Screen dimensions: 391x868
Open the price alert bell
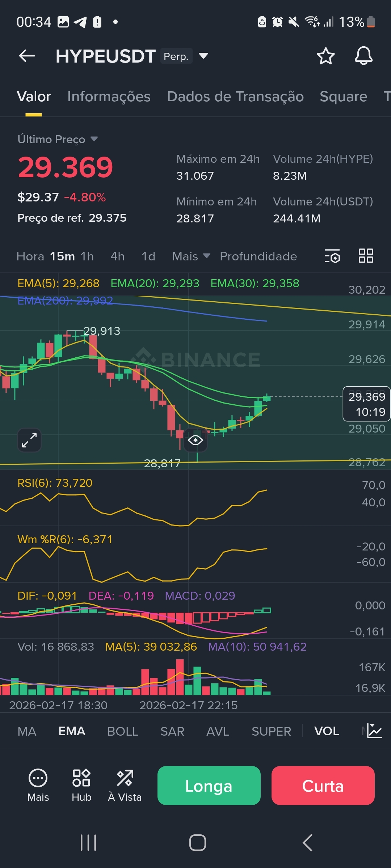click(363, 56)
